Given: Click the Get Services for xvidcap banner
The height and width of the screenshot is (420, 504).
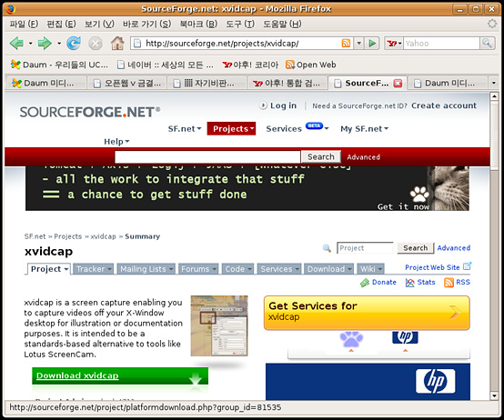Looking at the screenshot, I should (x=367, y=313).
